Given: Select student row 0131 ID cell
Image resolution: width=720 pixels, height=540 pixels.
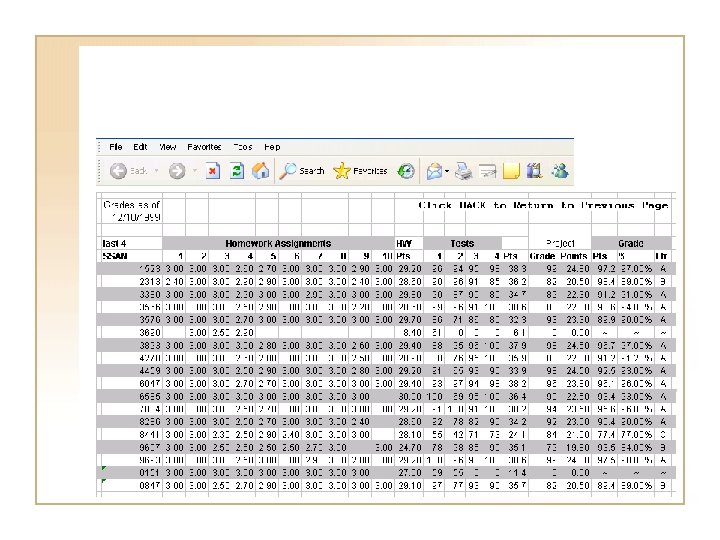Looking at the screenshot, I should pos(131,472).
